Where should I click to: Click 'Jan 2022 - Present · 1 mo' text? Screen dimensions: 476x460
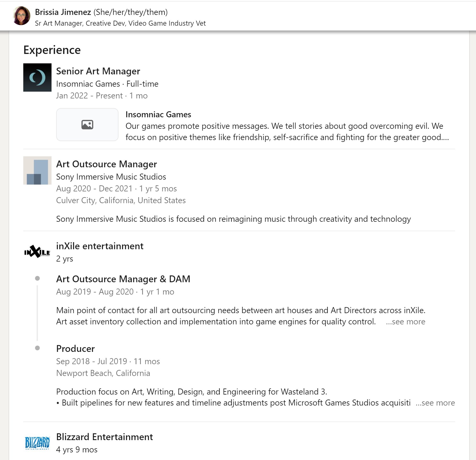(x=102, y=96)
